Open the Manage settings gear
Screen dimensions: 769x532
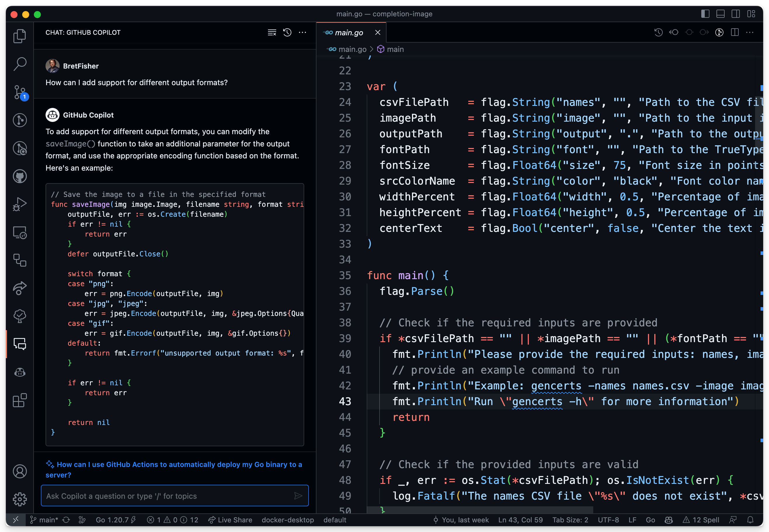pyautogui.click(x=20, y=499)
